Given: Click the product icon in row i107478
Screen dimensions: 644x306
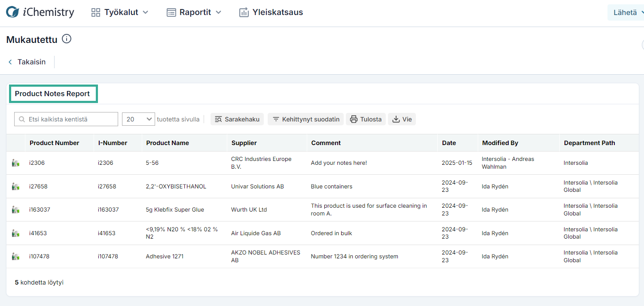Looking at the screenshot, I should (x=15, y=256).
